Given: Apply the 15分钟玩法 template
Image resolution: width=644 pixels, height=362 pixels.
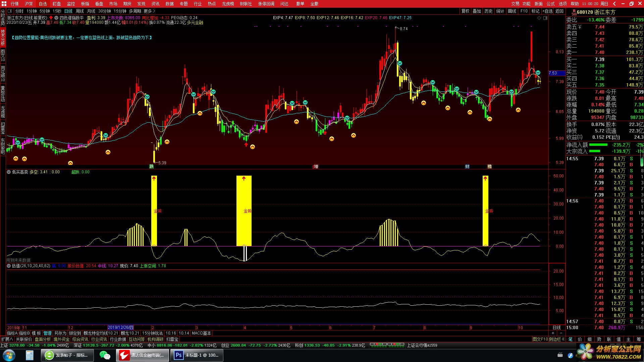Looking at the screenshot, I should (x=153, y=333).
